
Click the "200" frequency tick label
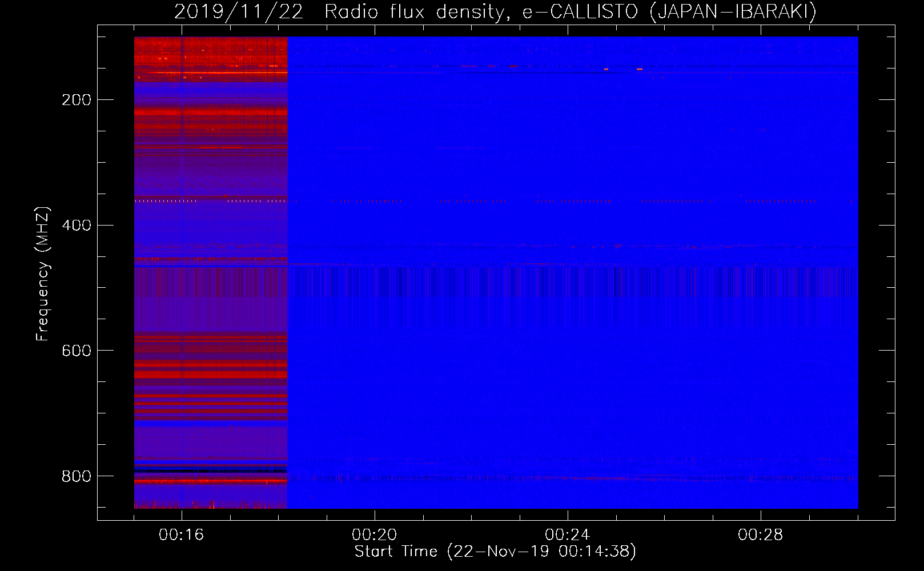pyautogui.click(x=77, y=100)
